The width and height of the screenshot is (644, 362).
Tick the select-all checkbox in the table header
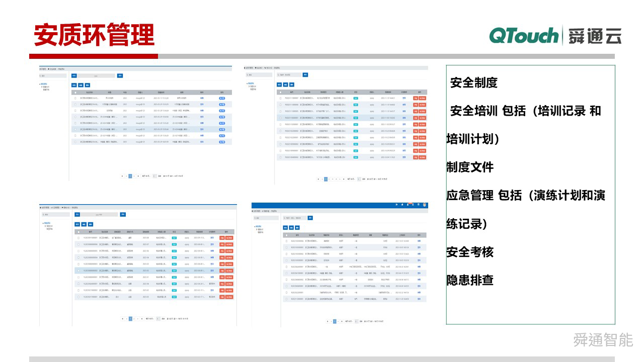click(280, 93)
